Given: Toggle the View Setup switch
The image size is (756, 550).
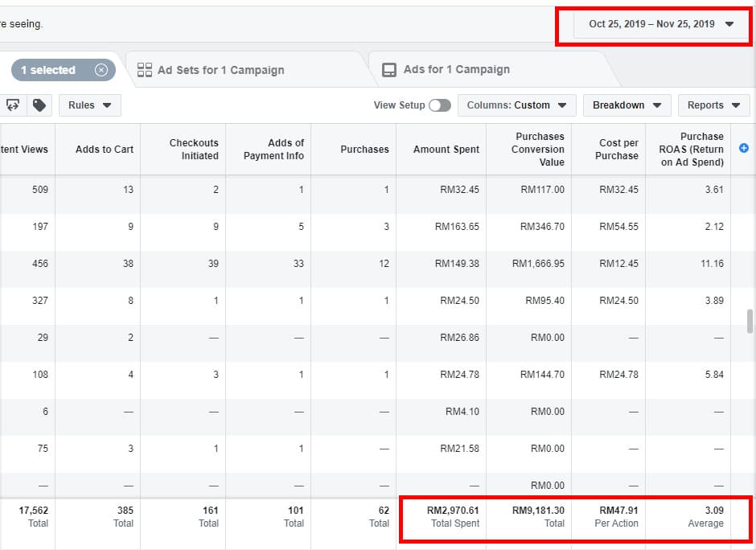Looking at the screenshot, I should coord(439,105).
